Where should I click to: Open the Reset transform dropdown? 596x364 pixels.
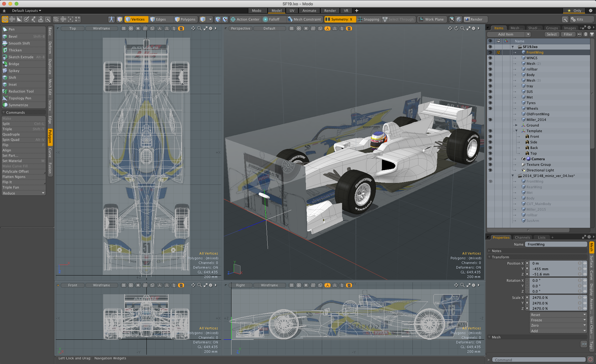pos(559,315)
